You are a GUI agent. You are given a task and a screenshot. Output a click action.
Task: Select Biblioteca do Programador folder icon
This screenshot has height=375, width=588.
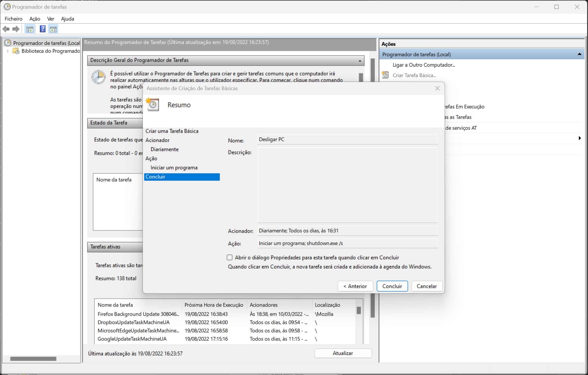pos(16,51)
